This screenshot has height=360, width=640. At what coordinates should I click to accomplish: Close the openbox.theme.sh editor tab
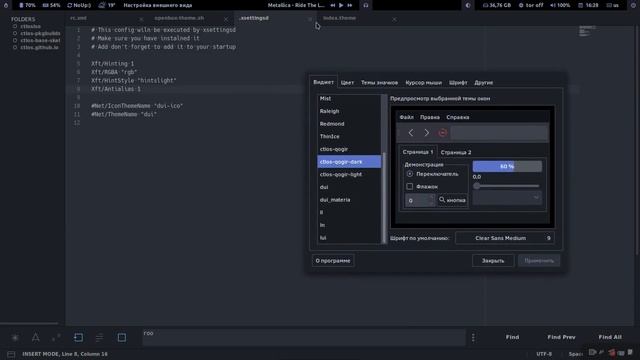pos(226,19)
